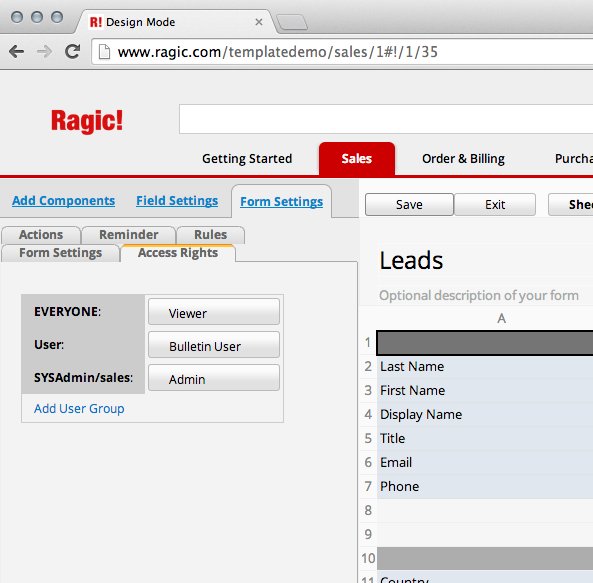Click the page icon in address bar
This screenshot has height=583, width=593.
(104, 52)
